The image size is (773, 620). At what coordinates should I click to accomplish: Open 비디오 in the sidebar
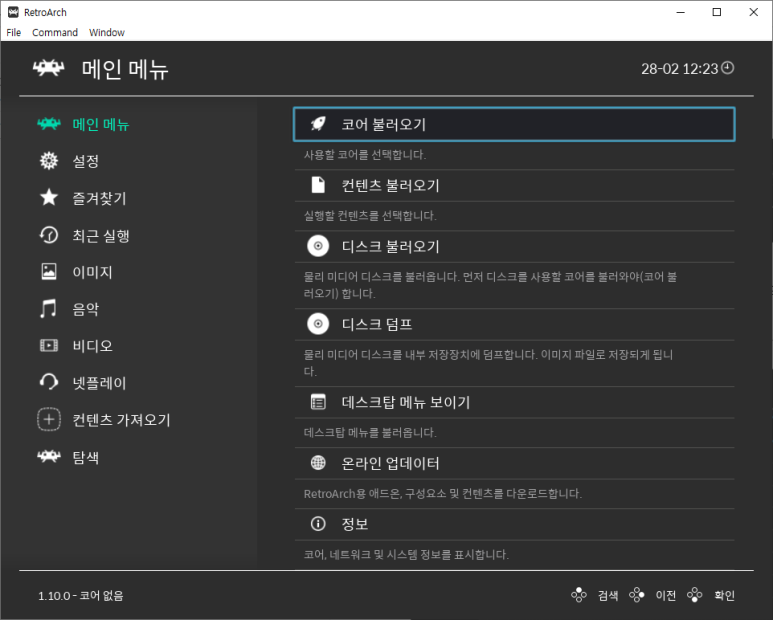tap(92, 346)
